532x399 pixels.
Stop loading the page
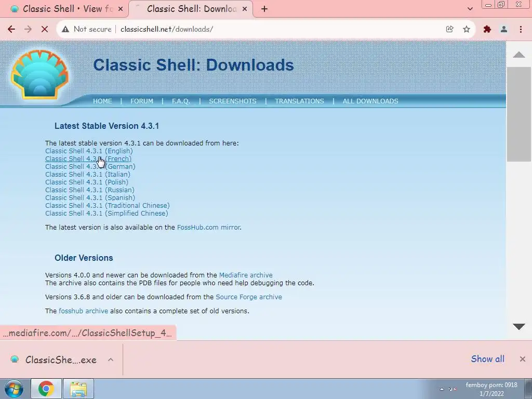pyautogui.click(x=45, y=29)
